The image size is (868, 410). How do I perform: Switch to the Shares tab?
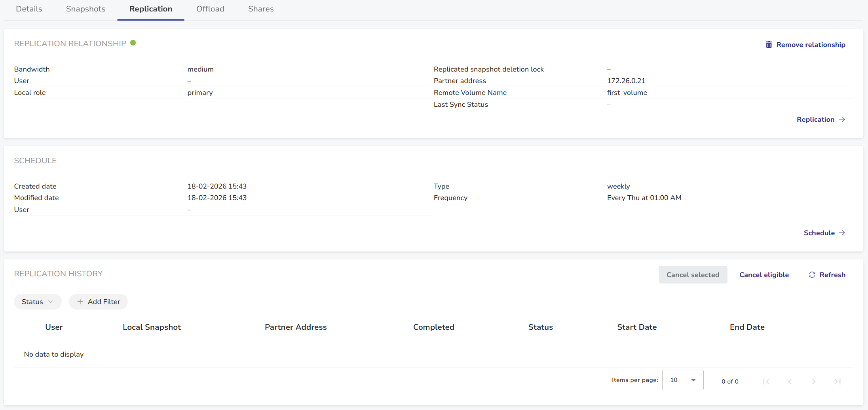click(x=261, y=9)
